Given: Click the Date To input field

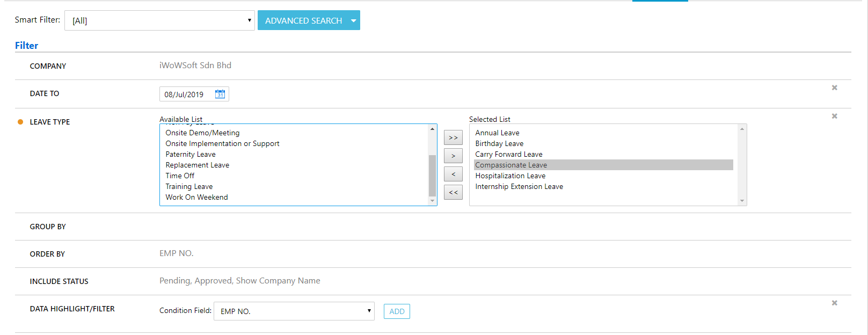Looking at the screenshot, I should click(185, 94).
